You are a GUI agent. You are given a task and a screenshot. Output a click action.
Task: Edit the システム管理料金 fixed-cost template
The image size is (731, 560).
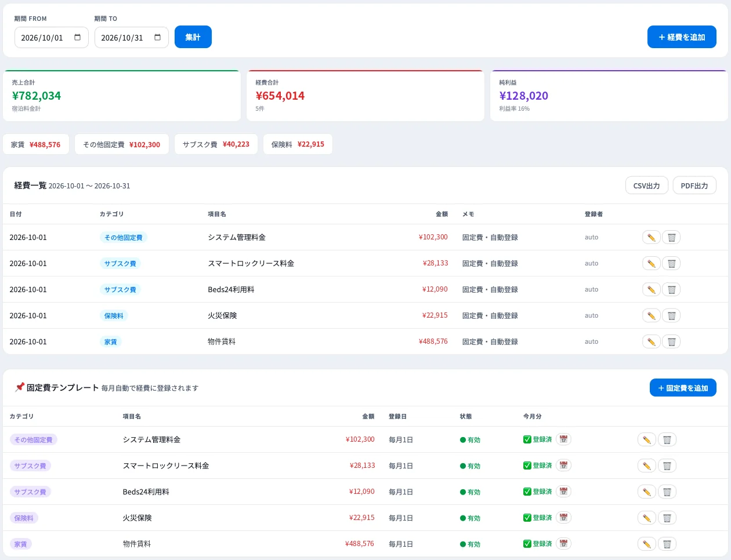point(647,439)
